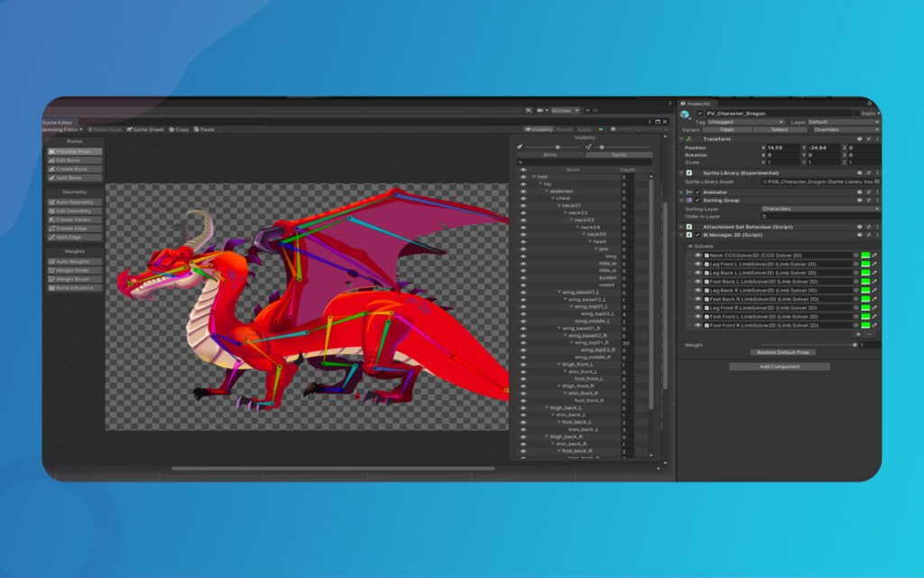
Task: Uncheck the Animator component checkbox
Action: click(698, 191)
